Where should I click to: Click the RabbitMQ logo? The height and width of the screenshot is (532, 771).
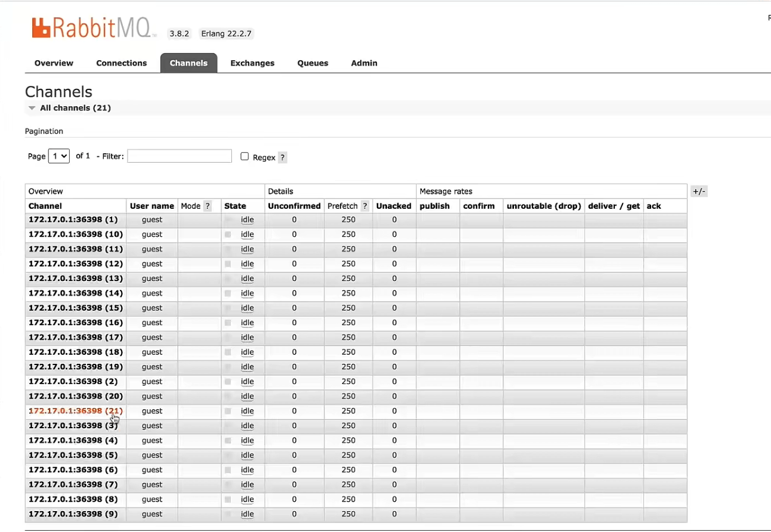(94, 28)
